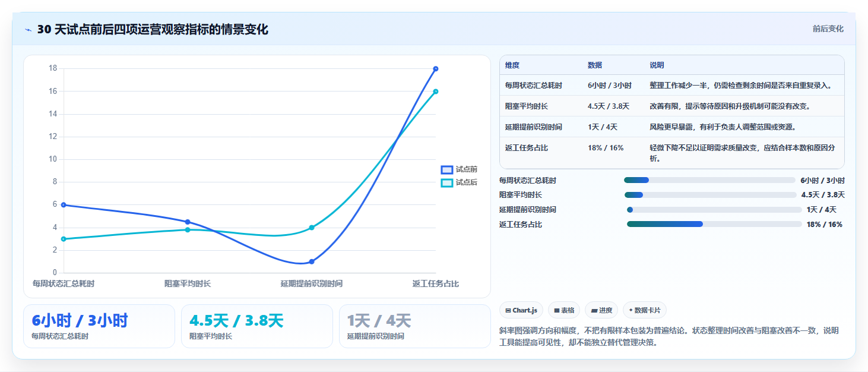This screenshot has height=372, width=868.
Task: Click description starting 改善有限
Action: tap(730, 106)
